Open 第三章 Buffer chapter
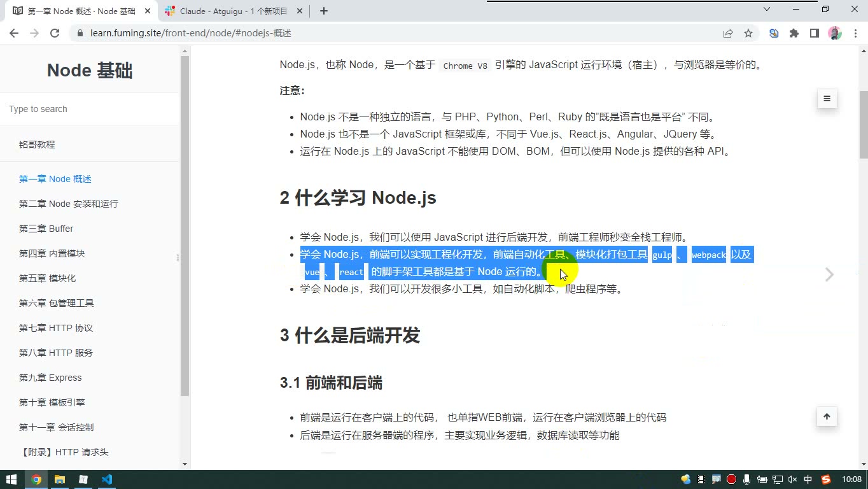Viewport: 868px width, 489px height. [46, 229]
